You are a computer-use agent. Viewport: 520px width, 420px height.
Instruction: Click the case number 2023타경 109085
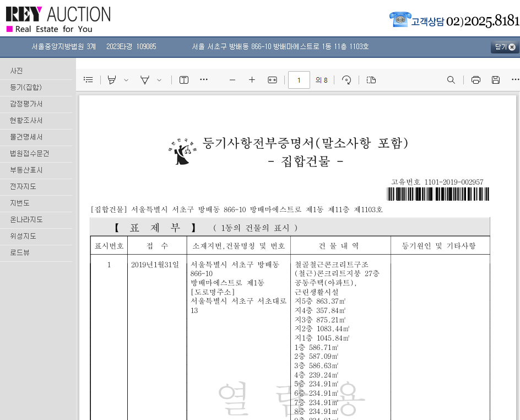click(131, 46)
